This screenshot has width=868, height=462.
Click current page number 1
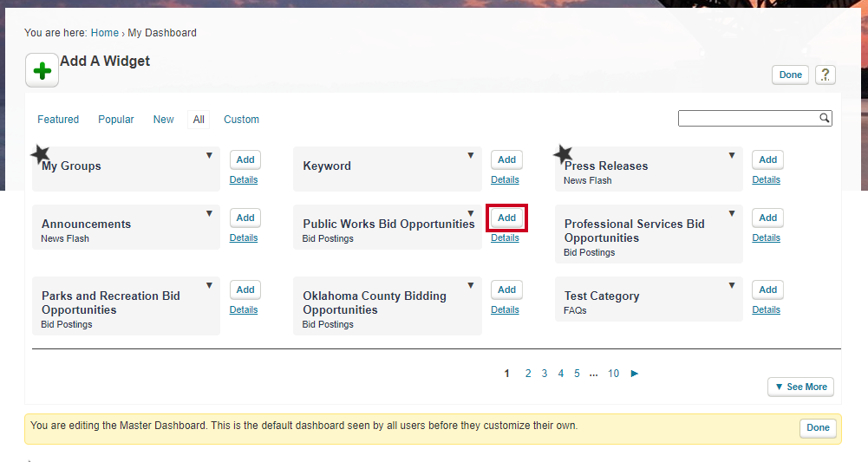(506, 374)
